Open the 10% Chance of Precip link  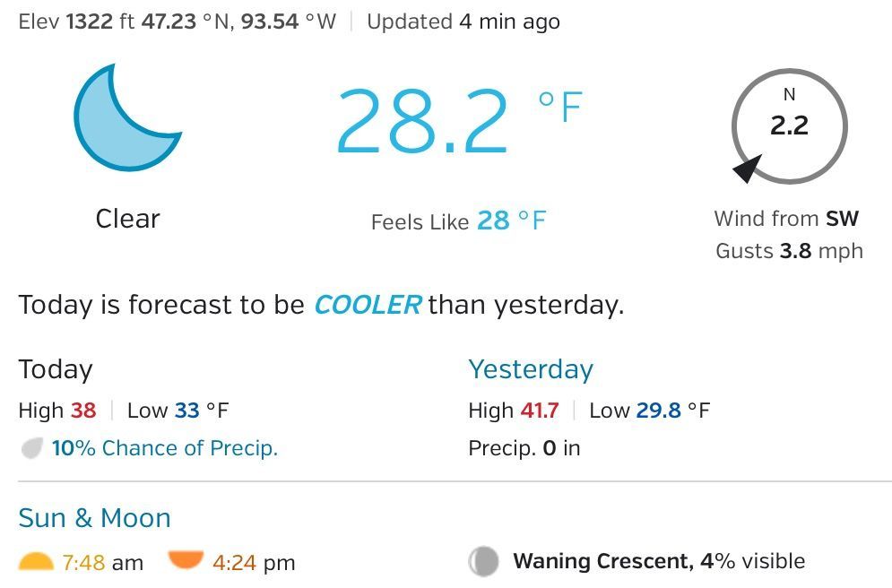coord(165,448)
